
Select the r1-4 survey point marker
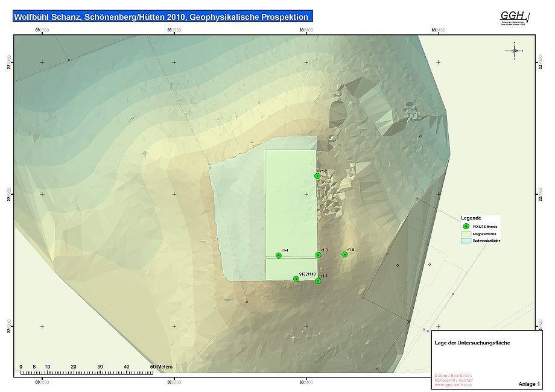(279, 255)
